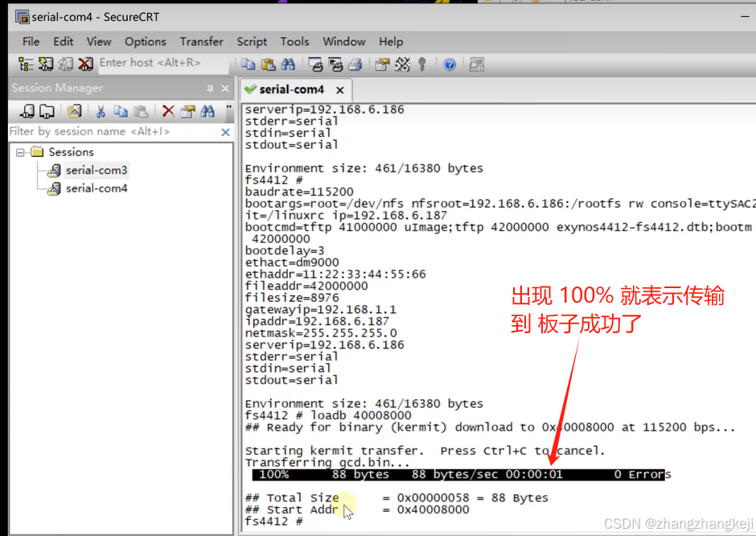Select serial-com4 session in tree

click(x=97, y=188)
